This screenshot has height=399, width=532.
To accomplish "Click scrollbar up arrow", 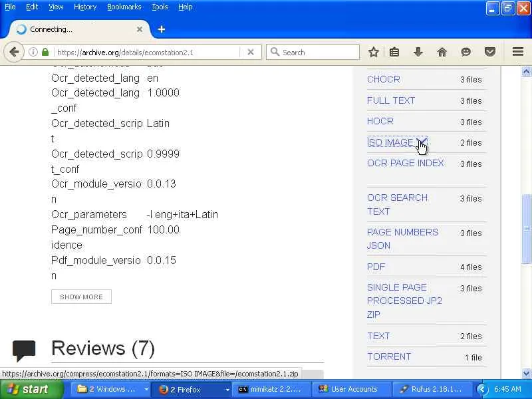I will coord(526,72).
